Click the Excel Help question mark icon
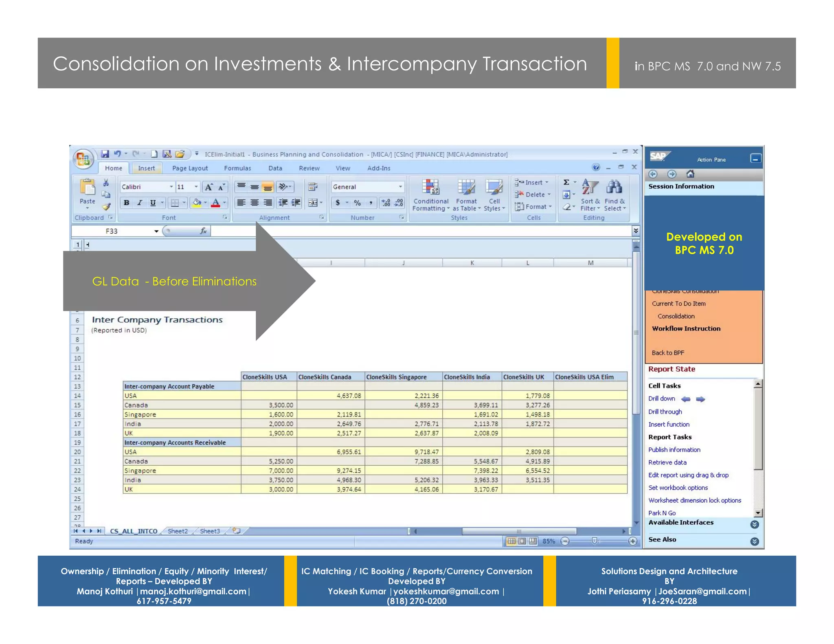This screenshot has height=644, width=834. click(596, 167)
